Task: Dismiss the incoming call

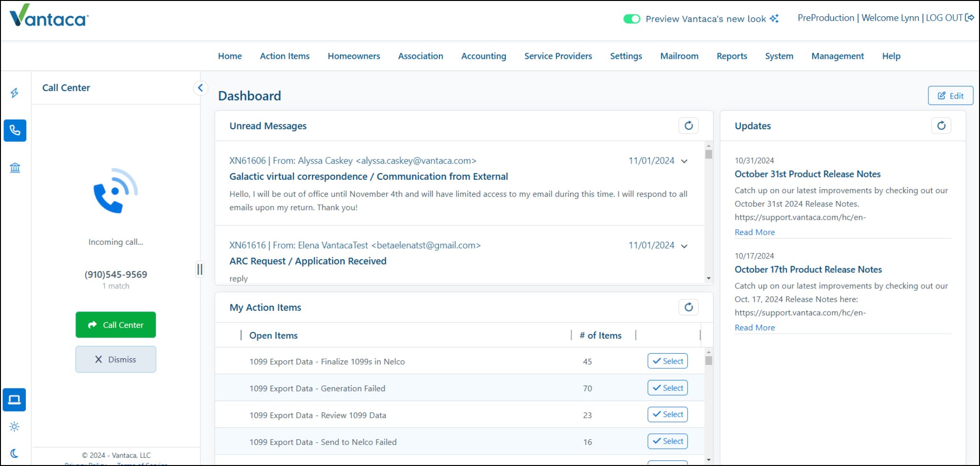Action: 116,359
